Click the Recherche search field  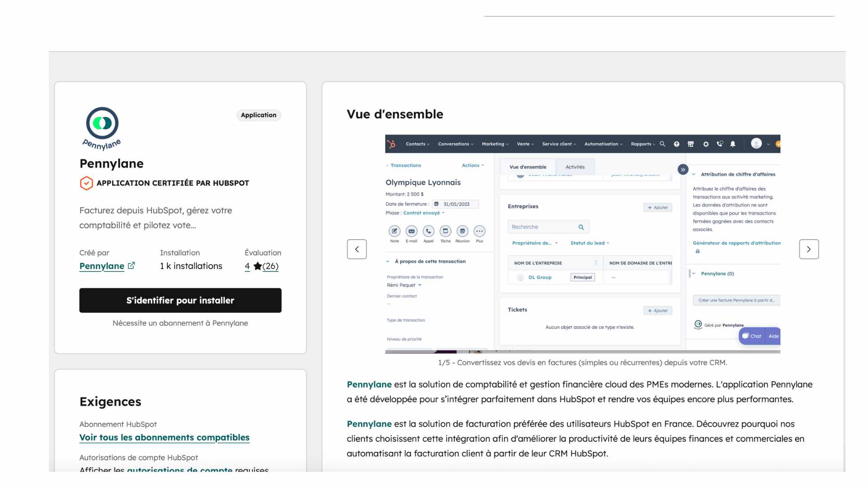click(543, 227)
